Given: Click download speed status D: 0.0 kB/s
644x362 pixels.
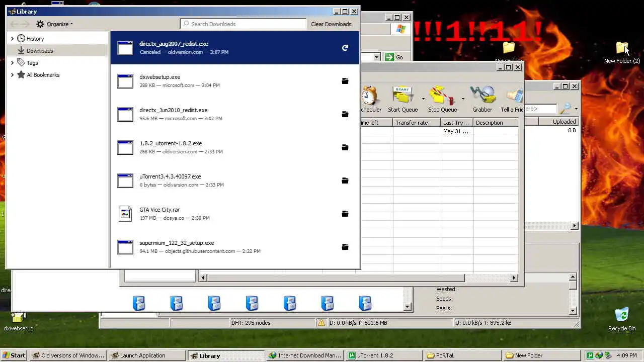Looking at the screenshot, I should click(358, 323).
